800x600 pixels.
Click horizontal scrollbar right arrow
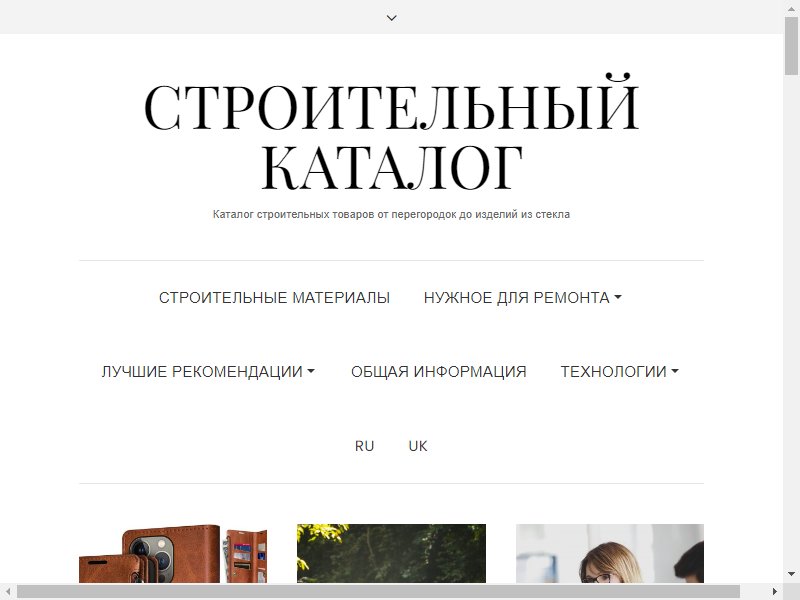coord(775,591)
